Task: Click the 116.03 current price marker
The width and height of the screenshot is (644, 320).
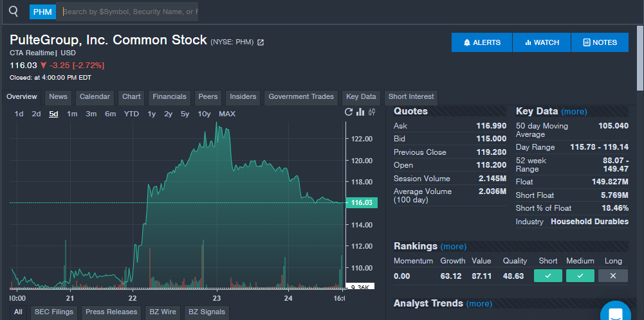Action: pyautogui.click(x=362, y=202)
